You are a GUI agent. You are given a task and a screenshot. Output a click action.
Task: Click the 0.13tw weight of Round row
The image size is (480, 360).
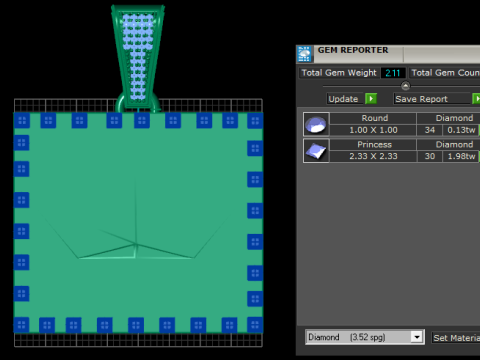(461, 130)
